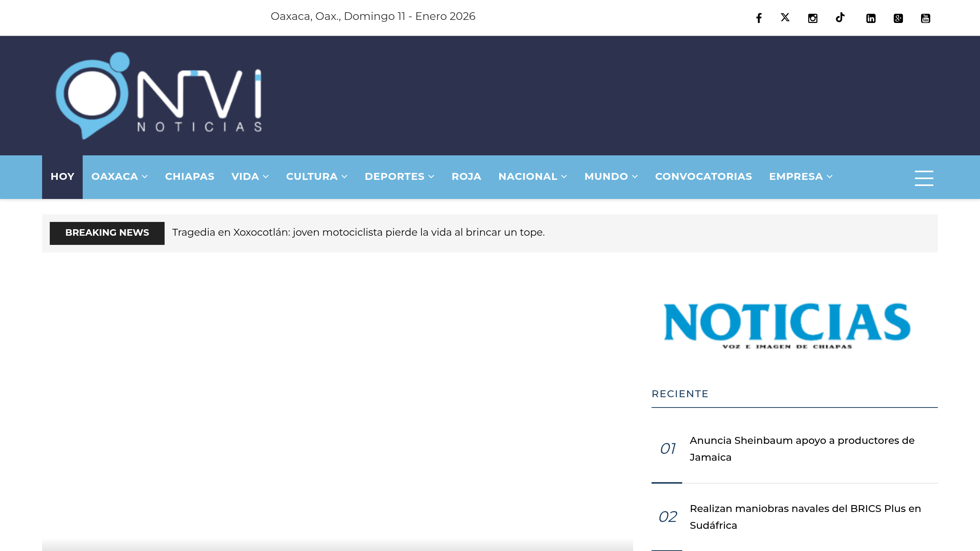
Task: Open the Facebook social icon
Action: pyautogui.click(x=759, y=18)
